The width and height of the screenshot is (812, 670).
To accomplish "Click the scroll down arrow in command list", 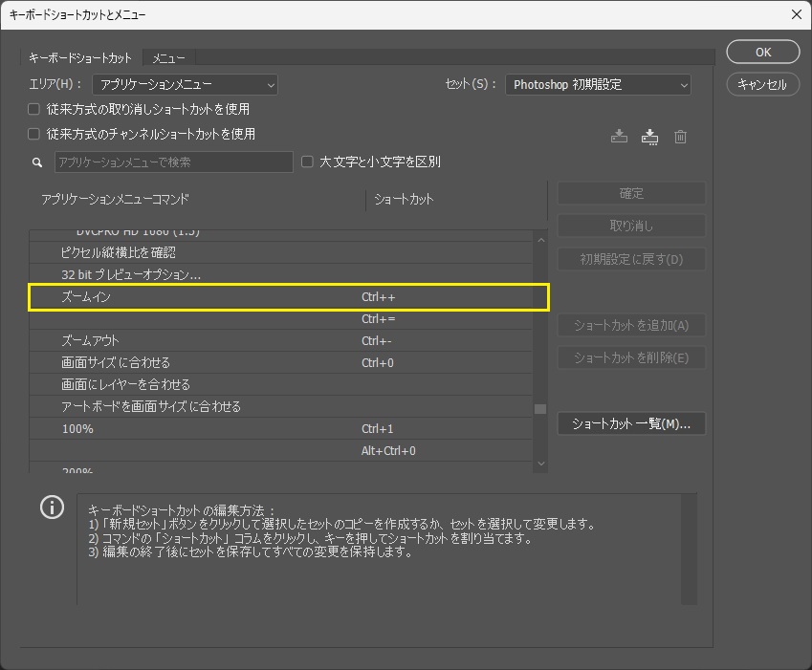I will 541,464.
